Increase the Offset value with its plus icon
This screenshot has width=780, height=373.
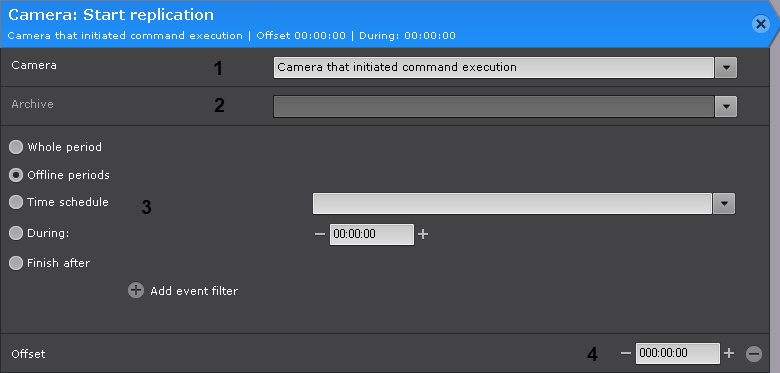tap(729, 353)
